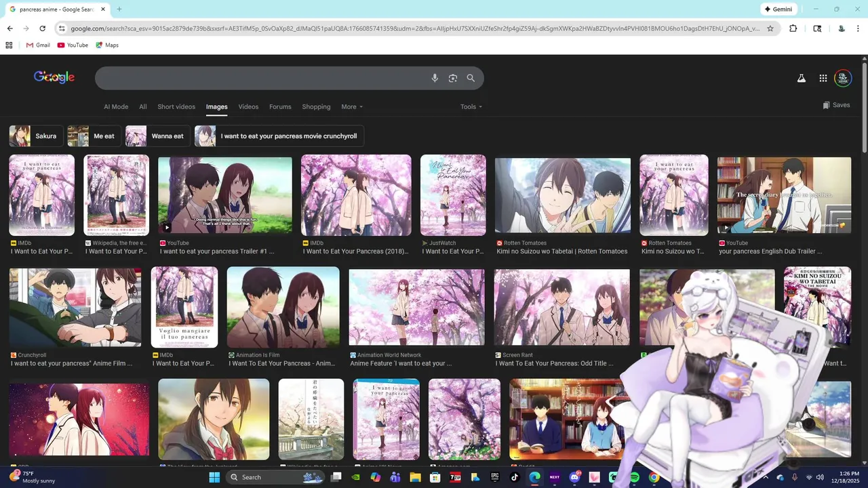Open Microsoft Edge from taskbar
This screenshot has height=488, width=868.
point(534,477)
